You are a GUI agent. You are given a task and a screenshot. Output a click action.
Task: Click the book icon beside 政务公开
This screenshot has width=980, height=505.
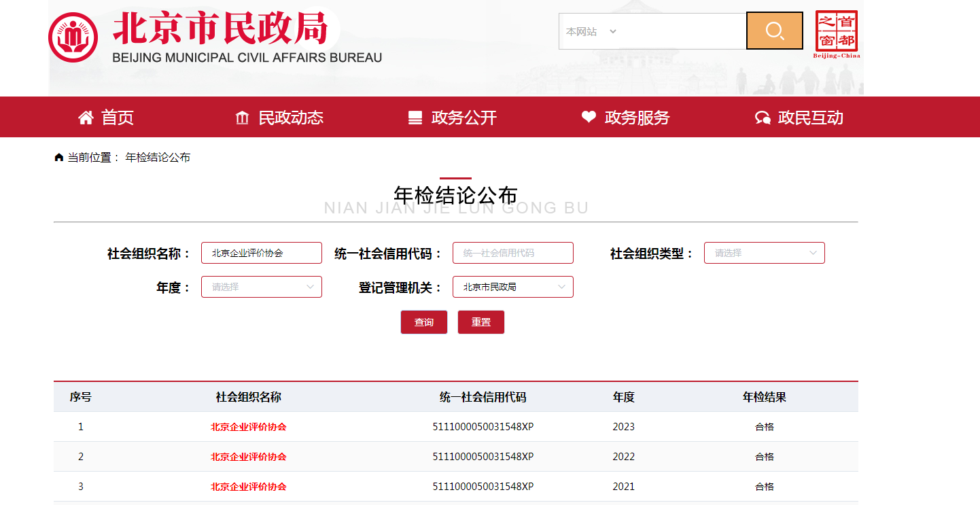[415, 118]
